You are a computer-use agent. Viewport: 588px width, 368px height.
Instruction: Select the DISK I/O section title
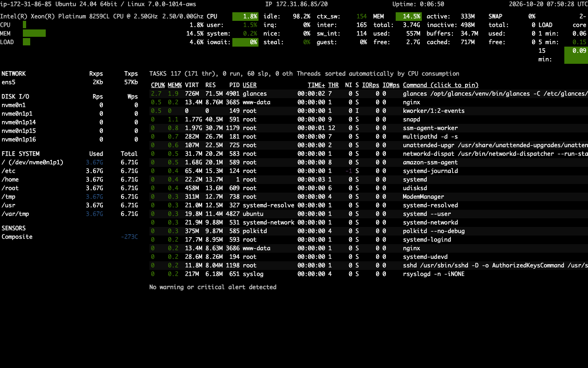click(x=15, y=96)
